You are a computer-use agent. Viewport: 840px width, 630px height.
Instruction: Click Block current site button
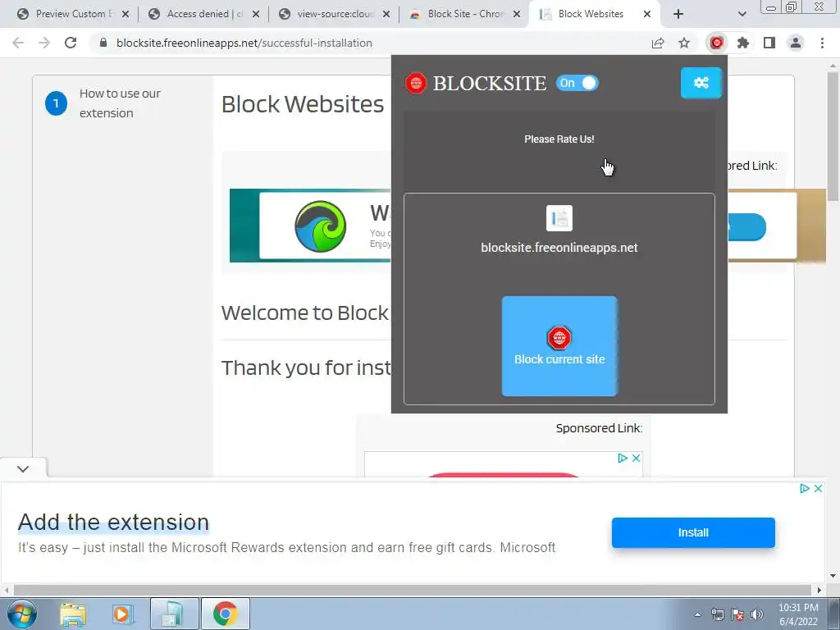click(x=559, y=346)
